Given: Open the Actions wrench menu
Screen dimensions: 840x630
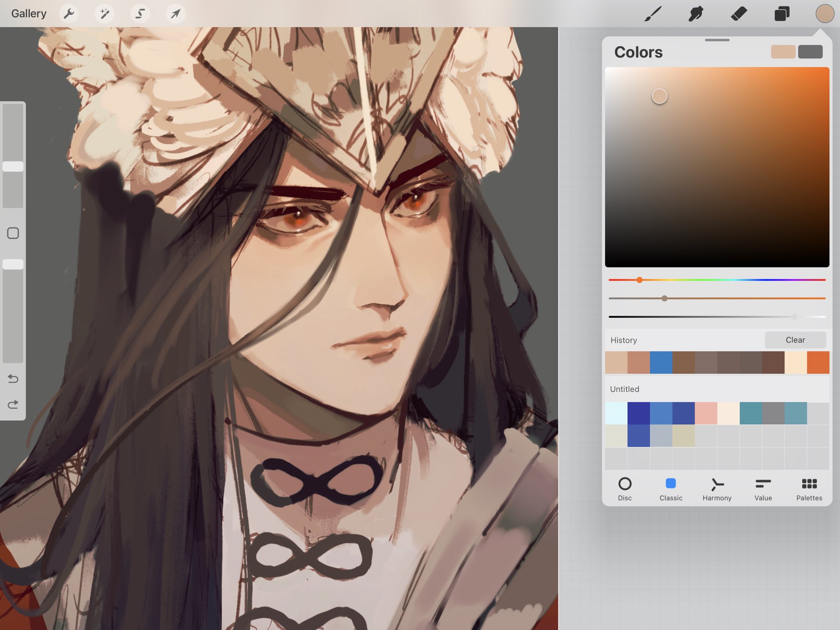Looking at the screenshot, I should [x=69, y=14].
